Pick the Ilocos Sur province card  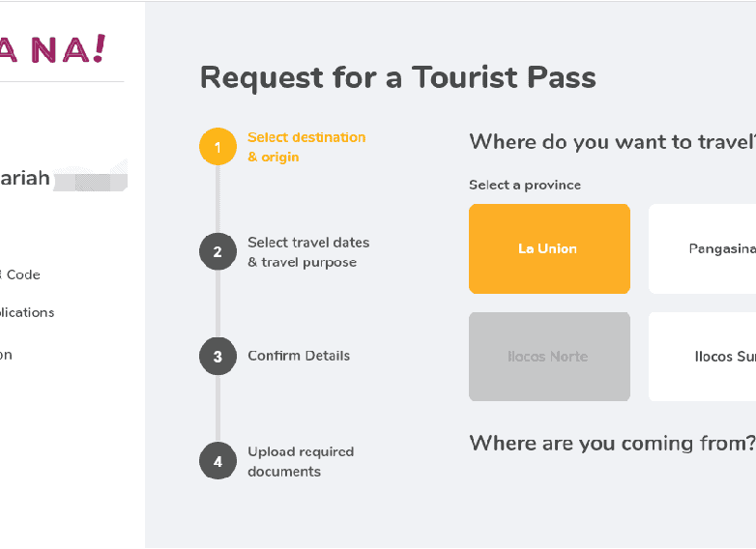[x=702, y=357]
